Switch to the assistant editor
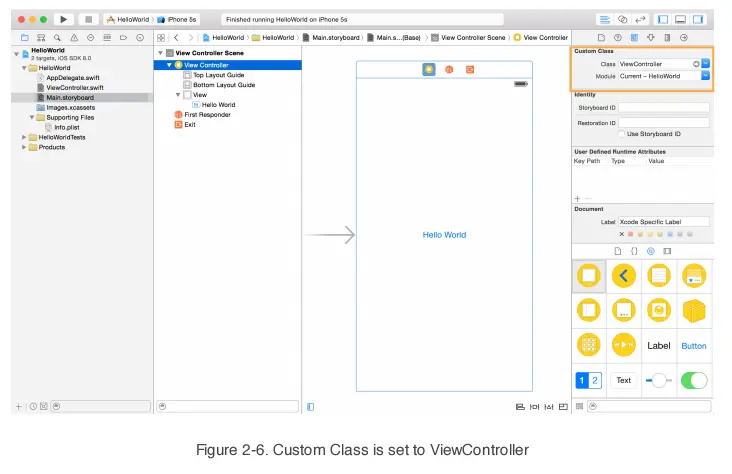Viewport: 732px width, 474px height. click(622, 19)
